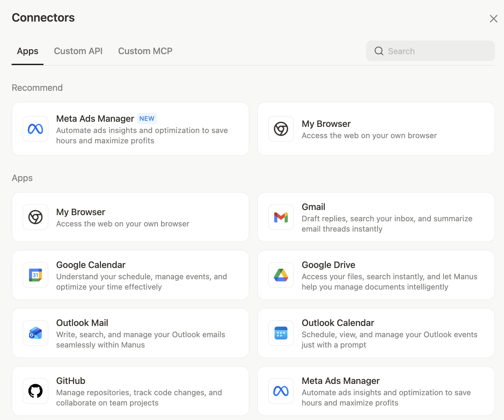Click the Google Calendar icon
Image resolution: width=504 pixels, height=420 pixels.
pyautogui.click(x=35, y=275)
